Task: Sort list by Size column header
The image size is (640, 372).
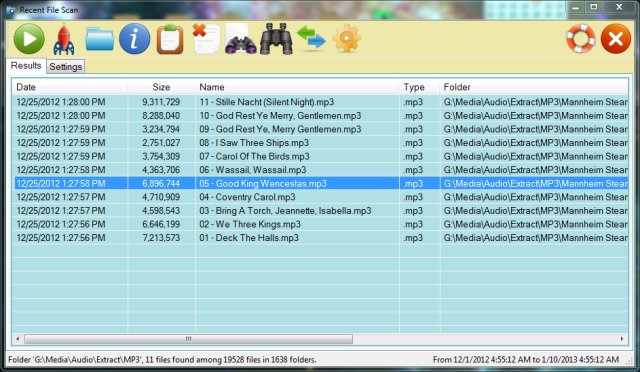Action: [161, 87]
